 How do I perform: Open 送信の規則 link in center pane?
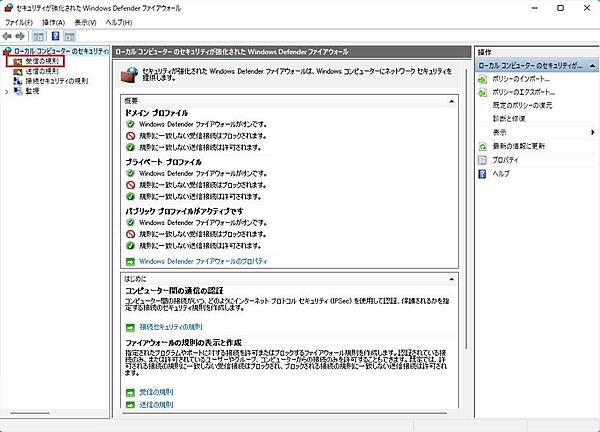156,404
